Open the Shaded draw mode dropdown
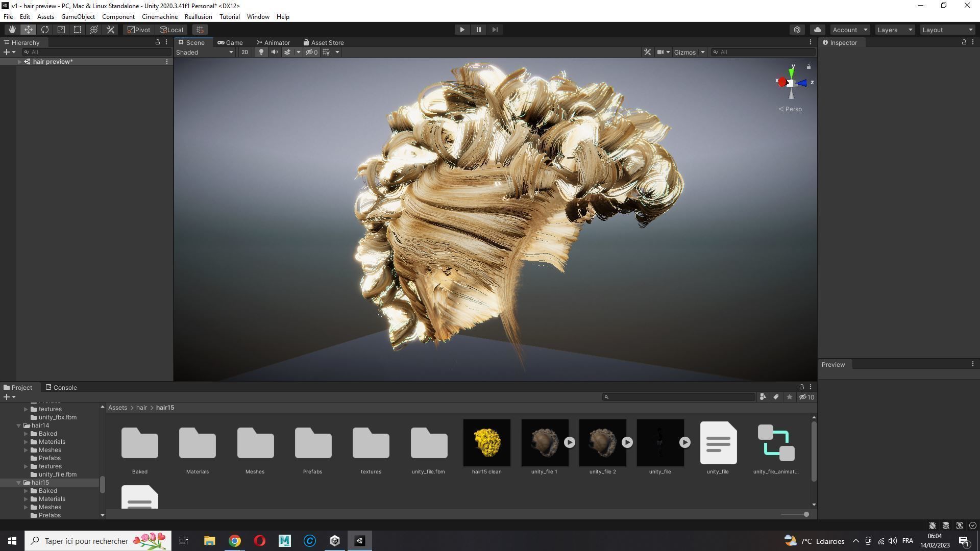This screenshot has width=980, height=551. coord(205,52)
